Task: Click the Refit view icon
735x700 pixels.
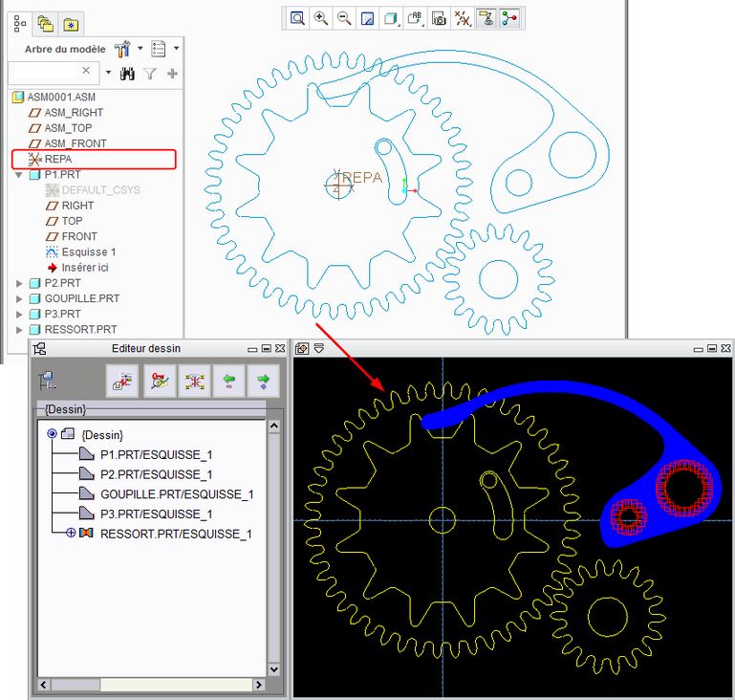Action: click(x=298, y=19)
